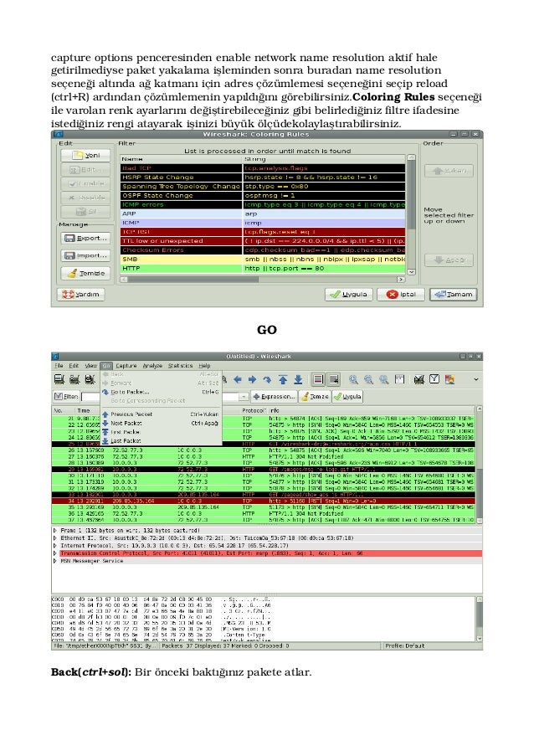Screen dimensions: 534x756
Task: Jump to first packet toolbar icon
Action: [x=283, y=379]
